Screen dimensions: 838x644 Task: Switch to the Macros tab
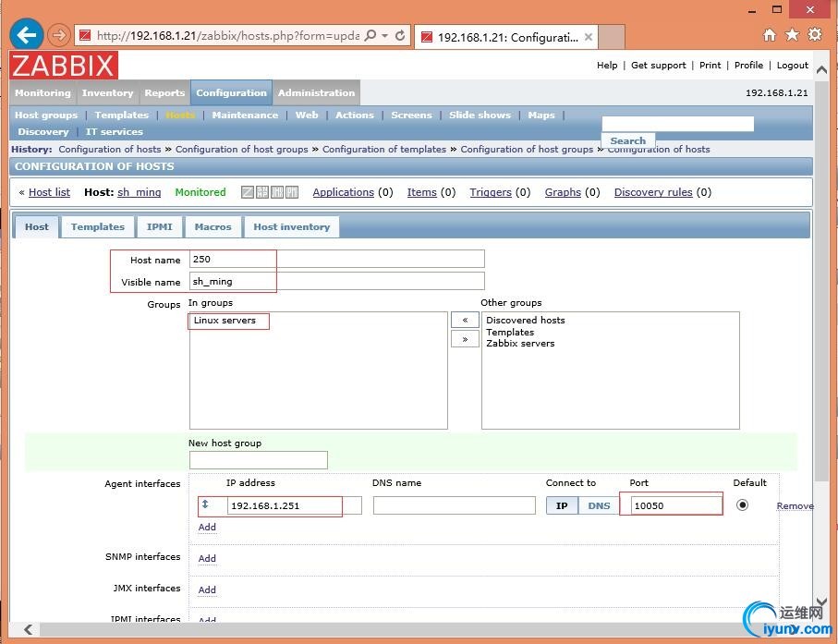213,227
